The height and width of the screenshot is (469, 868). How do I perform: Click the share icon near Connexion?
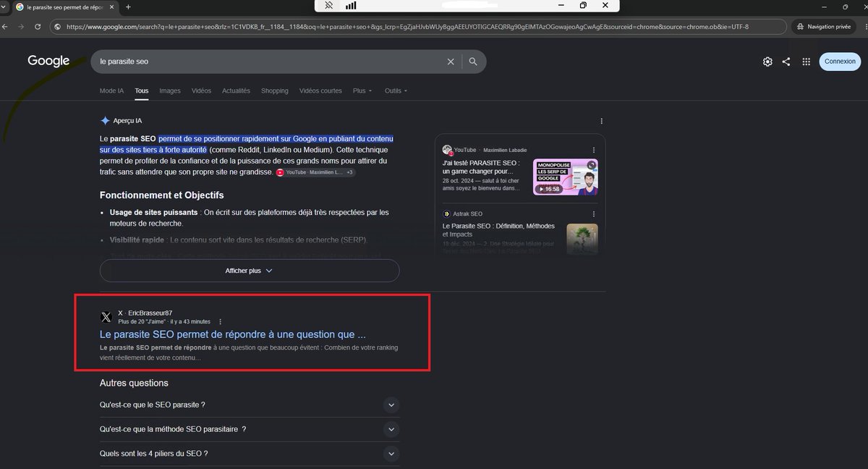click(x=786, y=62)
